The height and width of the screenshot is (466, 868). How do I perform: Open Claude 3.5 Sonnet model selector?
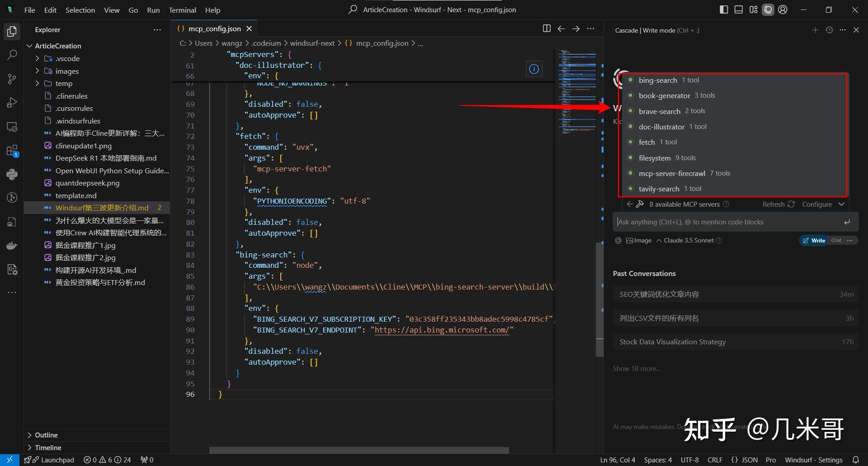pos(688,240)
